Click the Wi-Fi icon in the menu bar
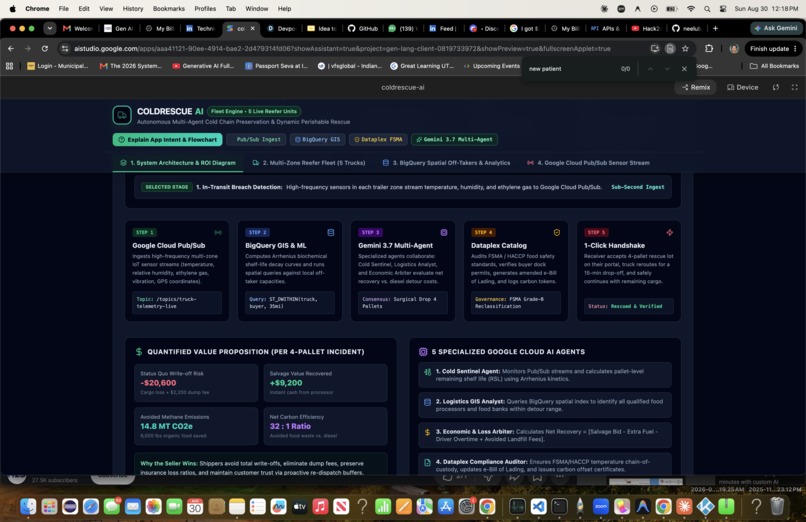The width and height of the screenshot is (806, 522). click(691, 9)
